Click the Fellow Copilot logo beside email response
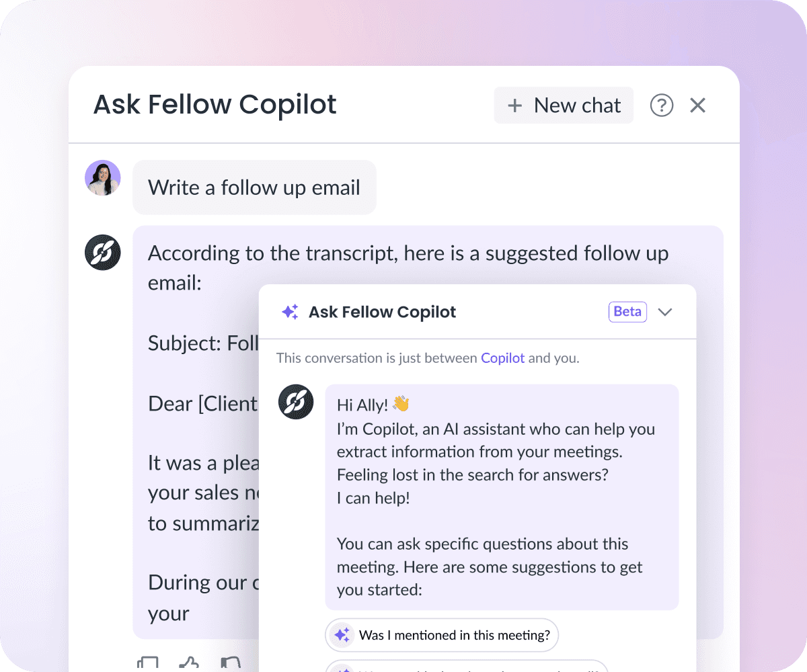The image size is (807, 672). click(x=102, y=253)
